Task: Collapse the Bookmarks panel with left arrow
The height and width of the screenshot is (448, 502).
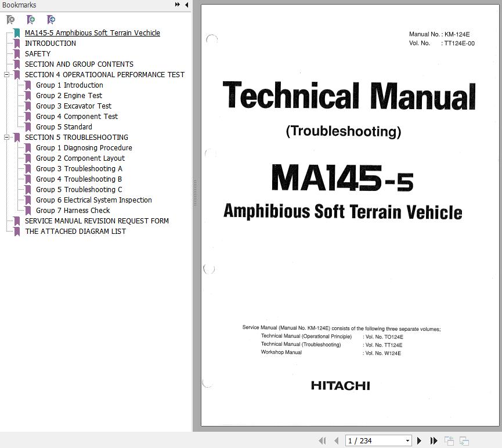Action: click(187, 5)
